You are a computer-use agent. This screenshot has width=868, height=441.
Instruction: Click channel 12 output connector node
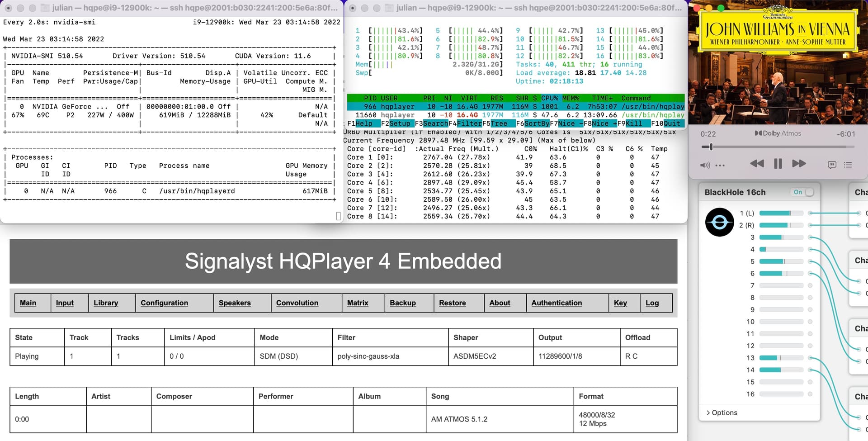810,346
